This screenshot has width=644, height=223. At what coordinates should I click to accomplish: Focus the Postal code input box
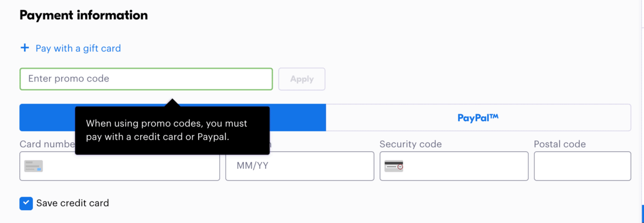pyautogui.click(x=582, y=166)
